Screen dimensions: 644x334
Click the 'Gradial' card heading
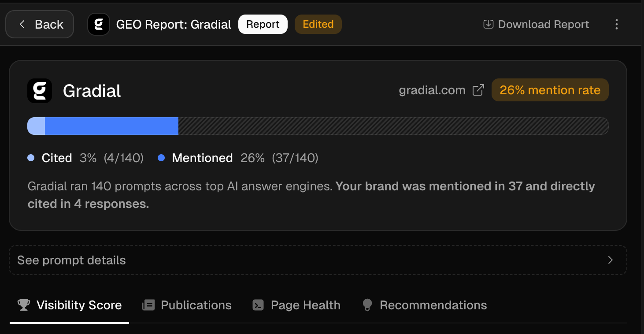(92, 91)
